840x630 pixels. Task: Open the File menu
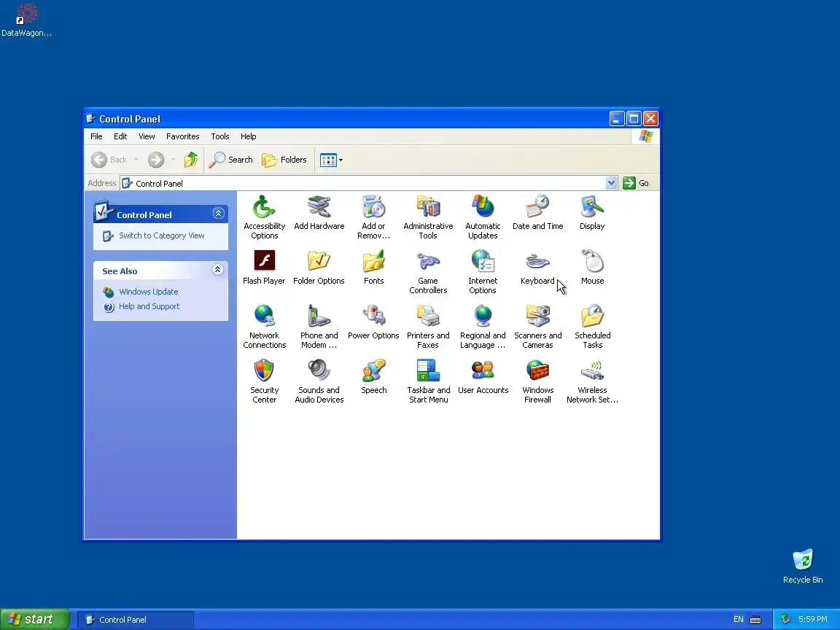[96, 136]
